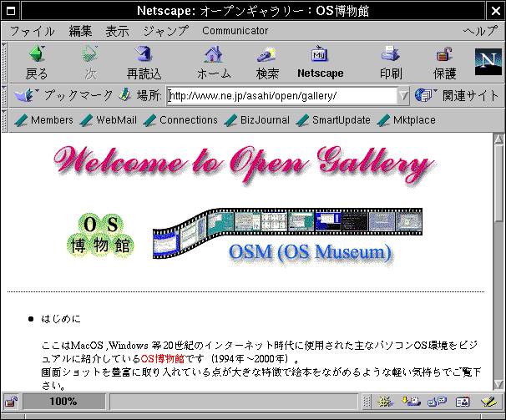The image size is (506, 420).
Task: Open Bookmarks (ブックマーク) icon
Action: 25,95
